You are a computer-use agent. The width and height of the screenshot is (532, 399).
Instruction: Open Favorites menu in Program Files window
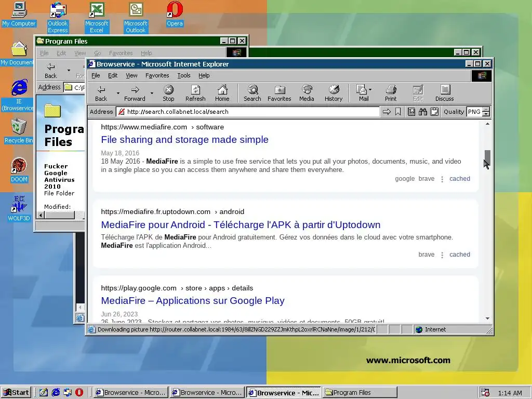coord(121,53)
